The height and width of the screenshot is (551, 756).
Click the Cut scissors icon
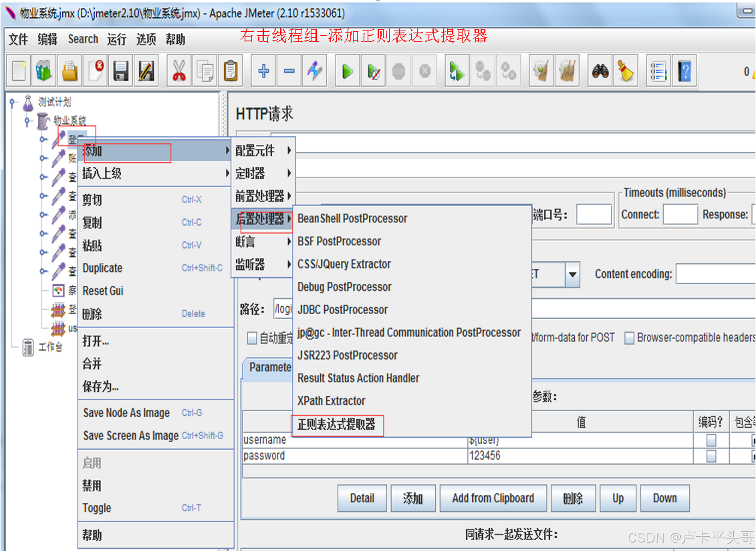coord(179,71)
